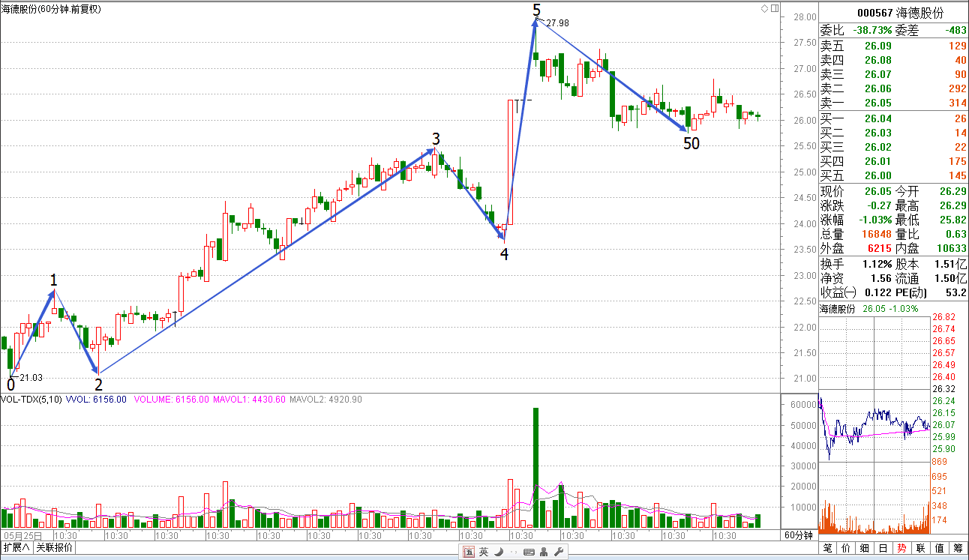
Task: Click the 卖五 26.09 order row
Action: [893, 46]
